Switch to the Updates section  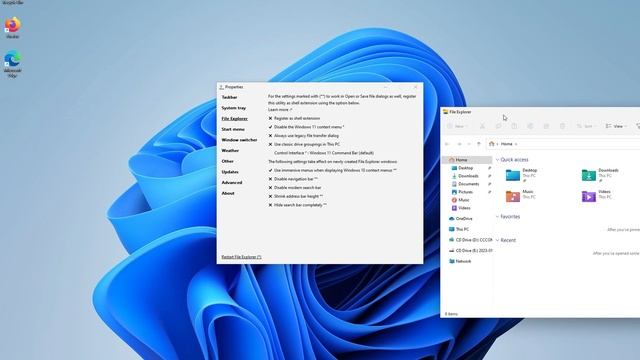click(230, 172)
